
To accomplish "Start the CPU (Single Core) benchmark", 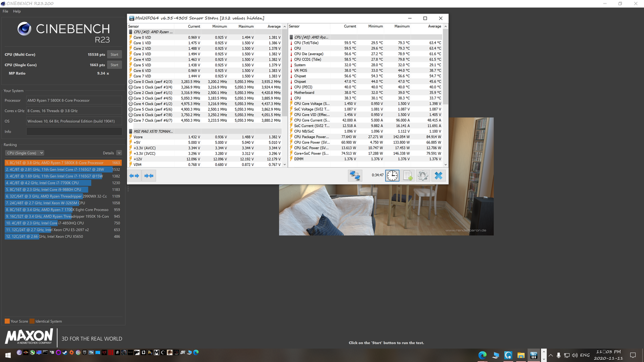I will click(114, 64).
